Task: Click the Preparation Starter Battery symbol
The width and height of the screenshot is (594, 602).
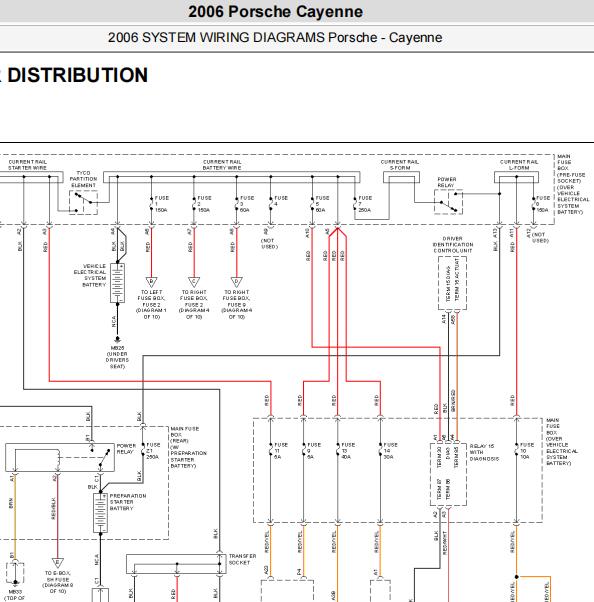Action: click(101, 513)
